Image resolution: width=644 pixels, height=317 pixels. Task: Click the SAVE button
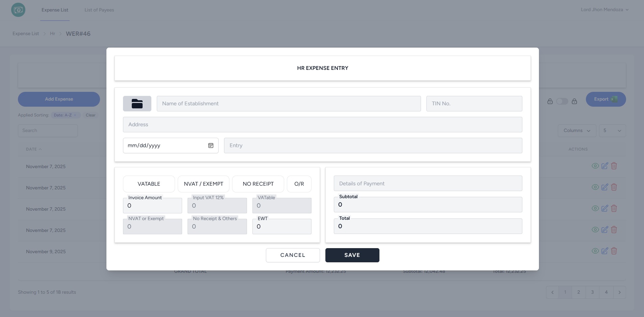click(352, 255)
